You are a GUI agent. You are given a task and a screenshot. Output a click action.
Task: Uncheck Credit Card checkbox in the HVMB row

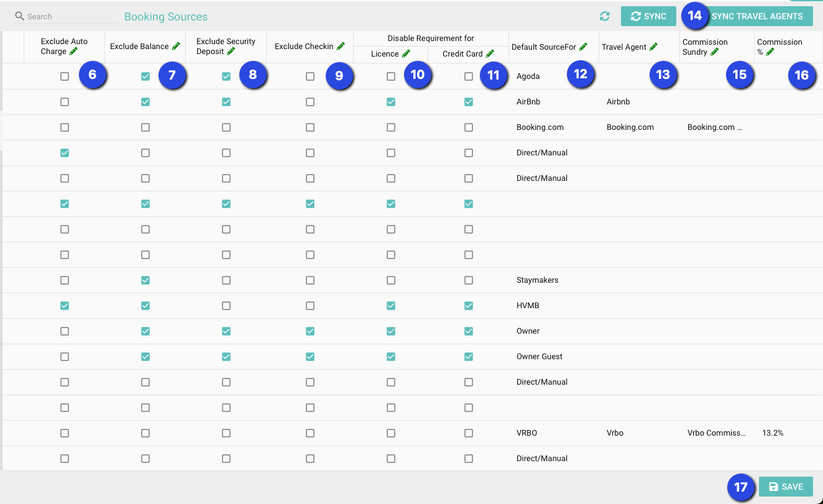coord(469,306)
